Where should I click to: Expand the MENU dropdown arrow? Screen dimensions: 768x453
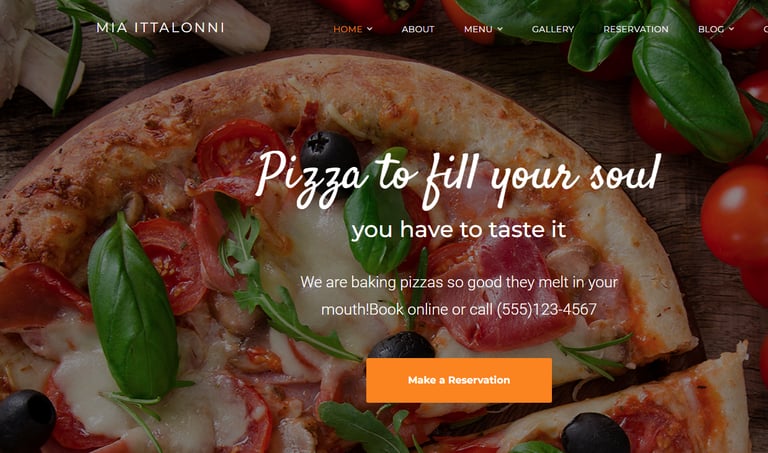500,29
